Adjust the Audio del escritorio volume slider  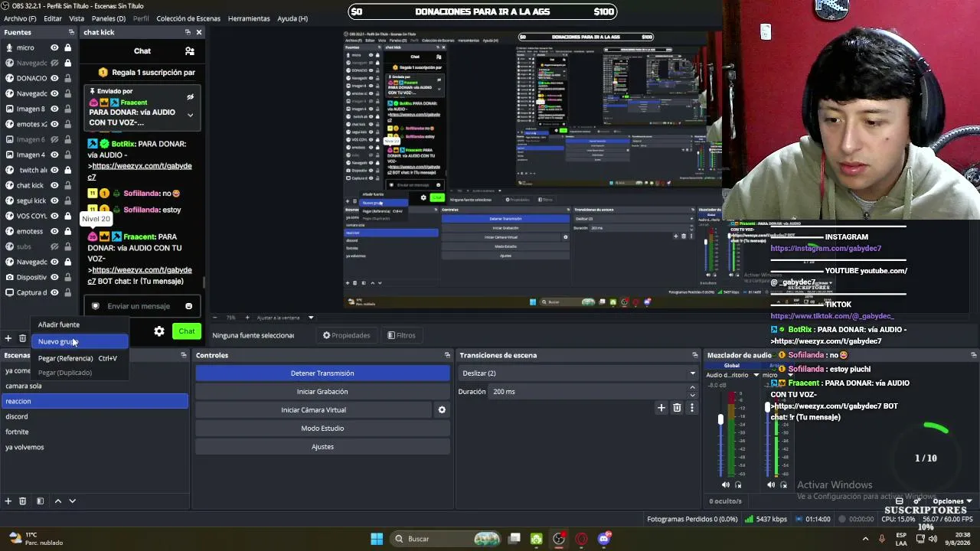[720, 419]
